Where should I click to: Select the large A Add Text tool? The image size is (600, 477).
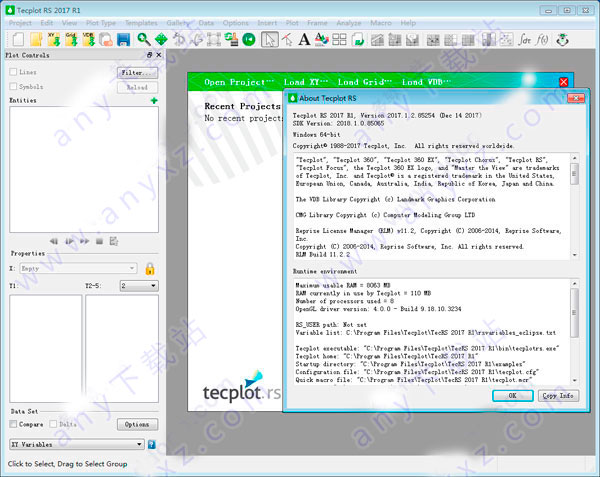click(304, 39)
